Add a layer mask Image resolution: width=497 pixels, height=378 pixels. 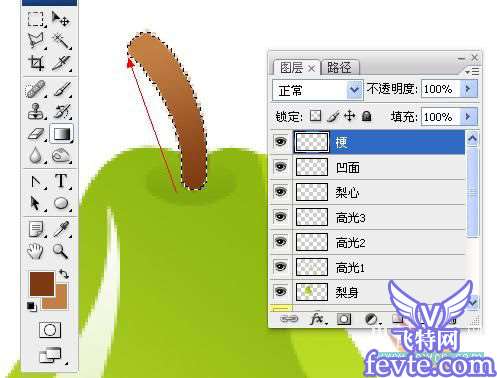(344, 319)
